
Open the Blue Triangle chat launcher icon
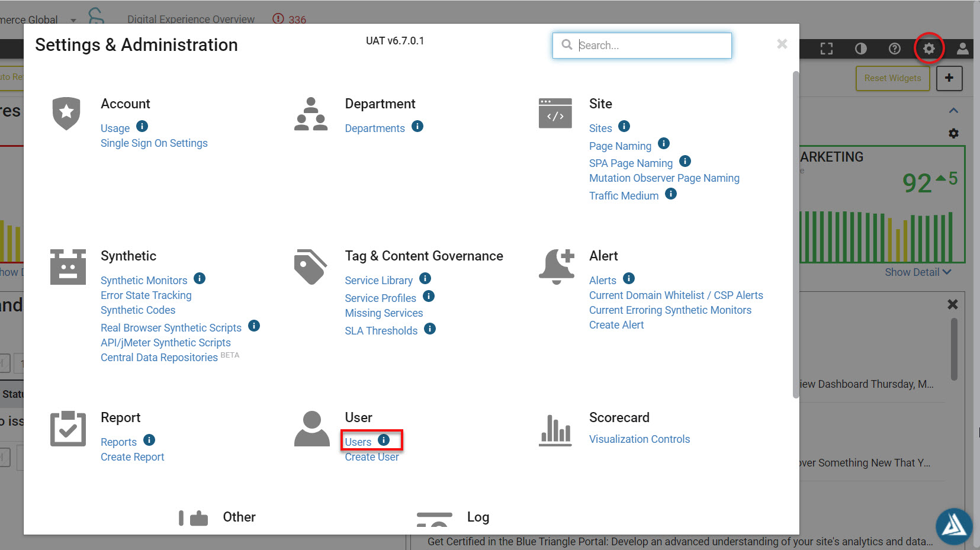click(954, 526)
